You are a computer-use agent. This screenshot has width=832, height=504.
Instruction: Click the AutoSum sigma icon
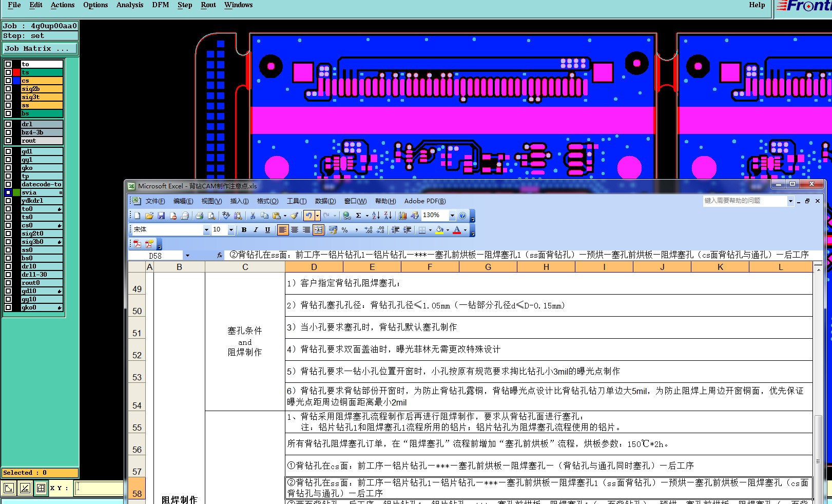pyautogui.click(x=359, y=216)
